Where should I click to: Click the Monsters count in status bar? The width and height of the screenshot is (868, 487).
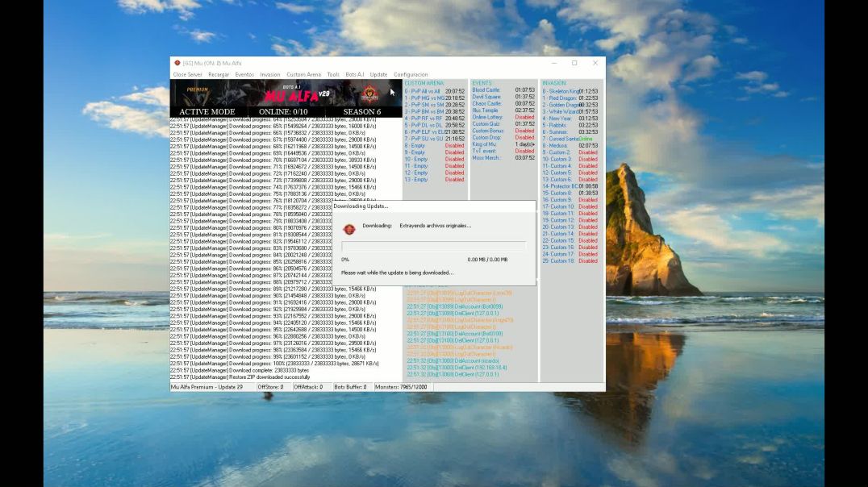click(402, 387)
